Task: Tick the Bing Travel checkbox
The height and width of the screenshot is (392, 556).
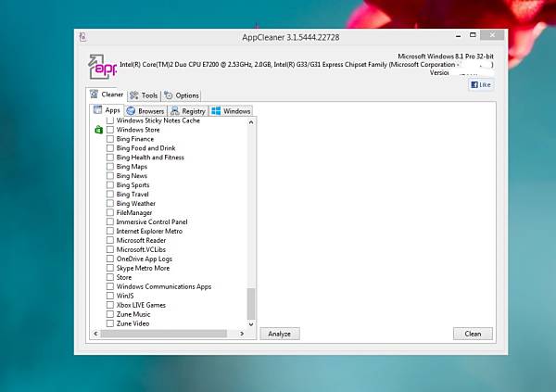Action: point(110,194)
